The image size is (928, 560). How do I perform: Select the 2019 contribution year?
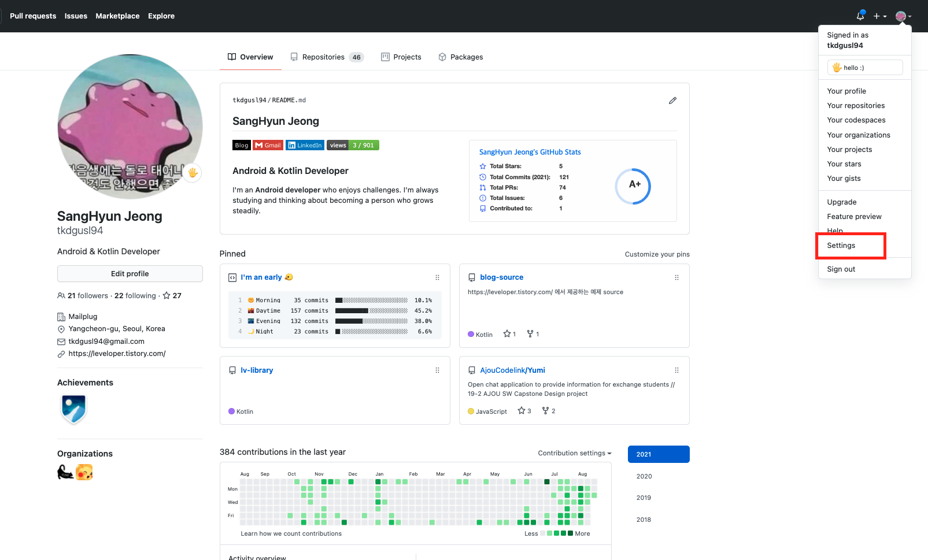(x=659, y=498)
